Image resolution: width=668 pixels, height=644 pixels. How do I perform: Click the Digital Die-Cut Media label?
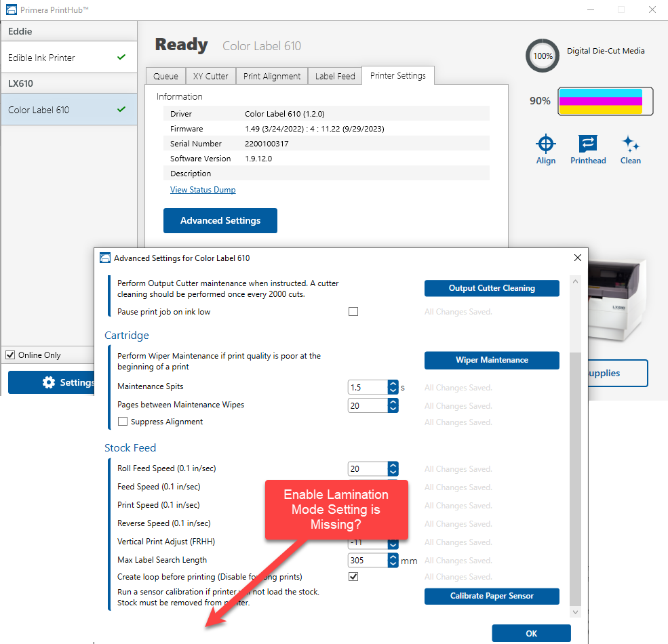(x=606, y=51)
